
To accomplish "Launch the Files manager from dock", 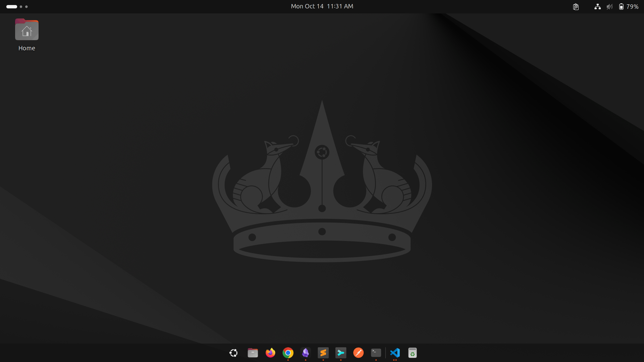I will [x=253, y=353].
